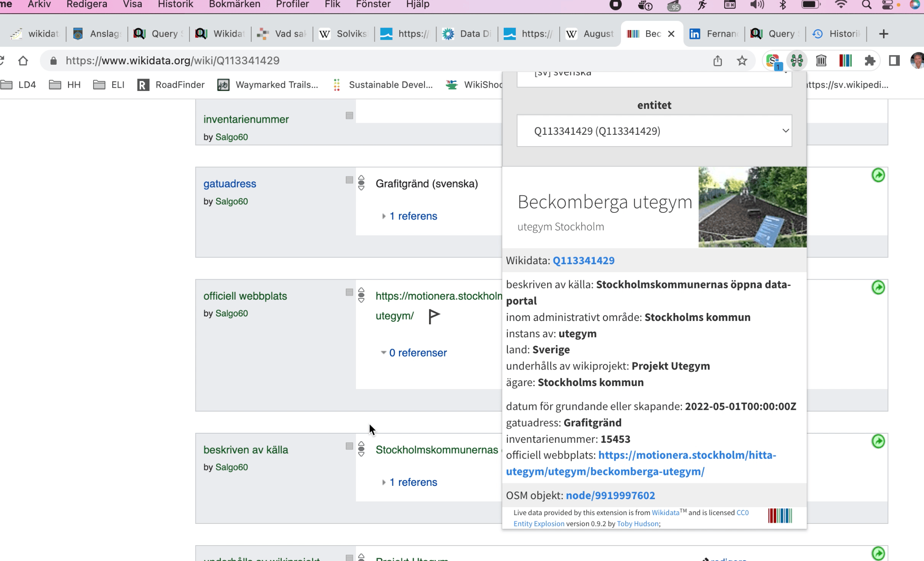The width and height of the screenshot is (924, 561).
Task: Toggle rank selector for official website value
Action: tap(361, 295)
